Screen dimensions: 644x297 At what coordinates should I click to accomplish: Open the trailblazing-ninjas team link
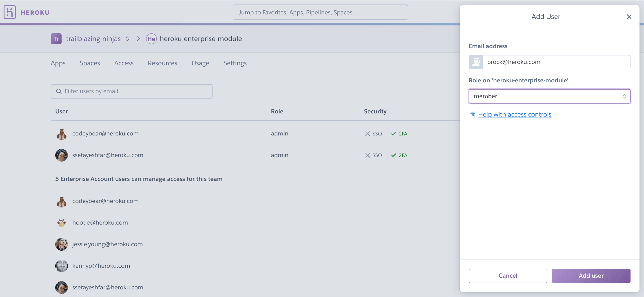pos(93,38)
